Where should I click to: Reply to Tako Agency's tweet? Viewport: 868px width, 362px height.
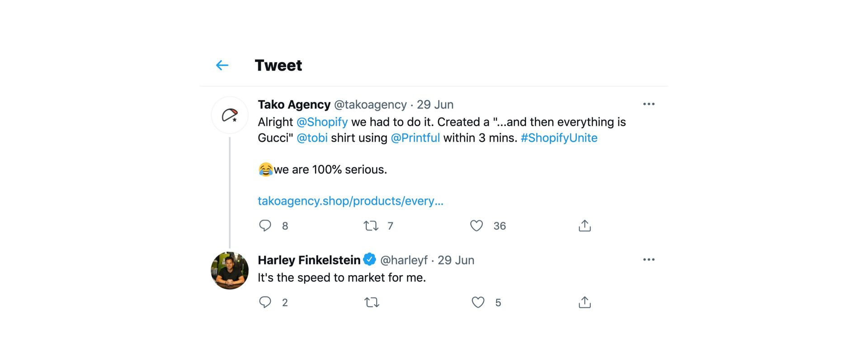265,225
